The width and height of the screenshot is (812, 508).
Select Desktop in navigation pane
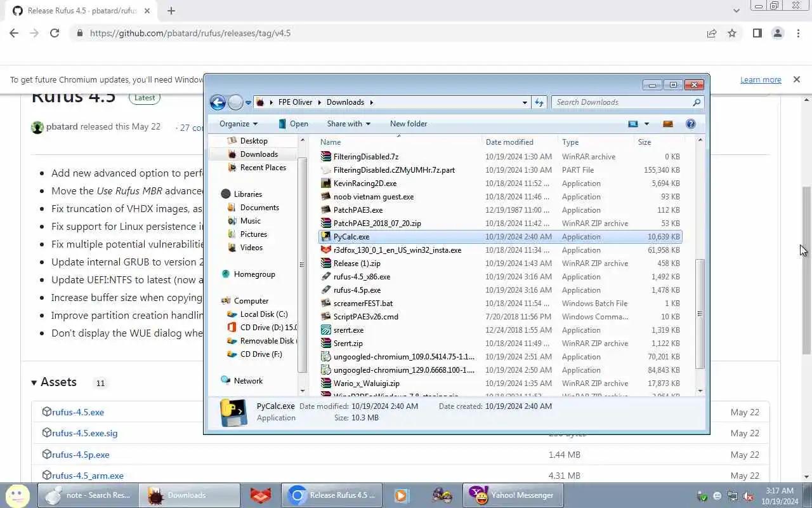[x=254, y=141]
